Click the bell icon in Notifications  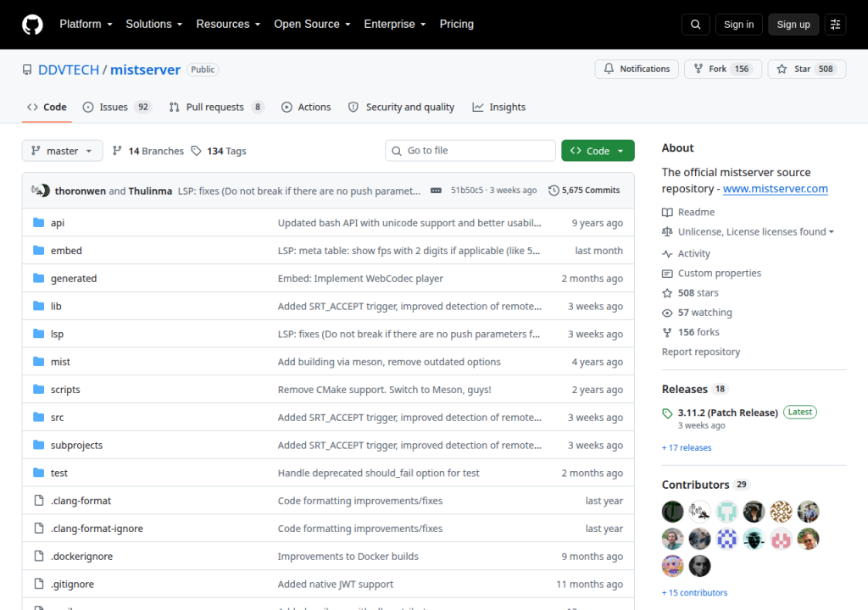609,69
